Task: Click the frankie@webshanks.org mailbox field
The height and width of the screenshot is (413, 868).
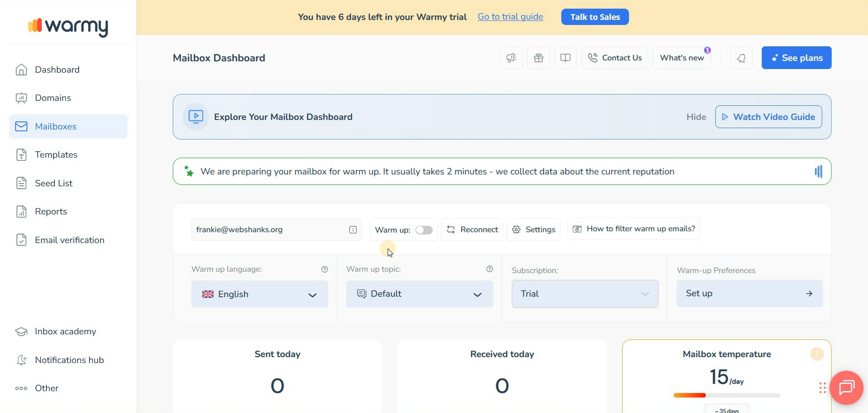Action: [276, 229]
